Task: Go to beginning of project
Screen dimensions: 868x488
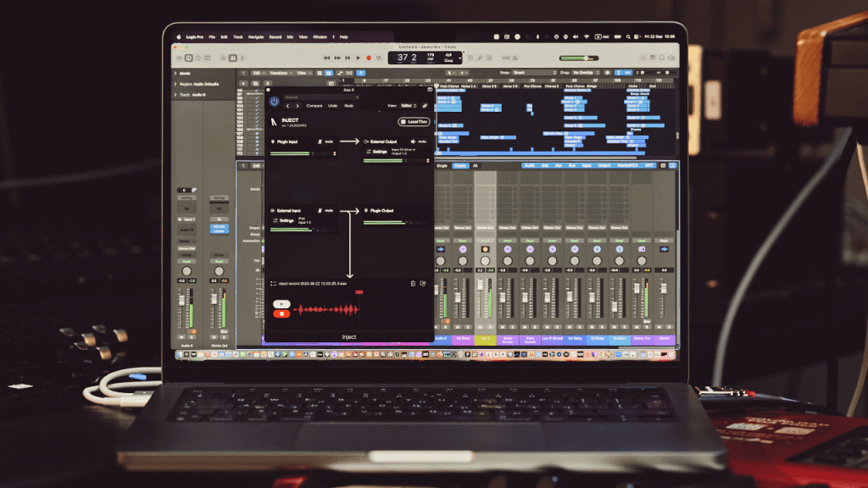Action: click(x=348, y=58)
